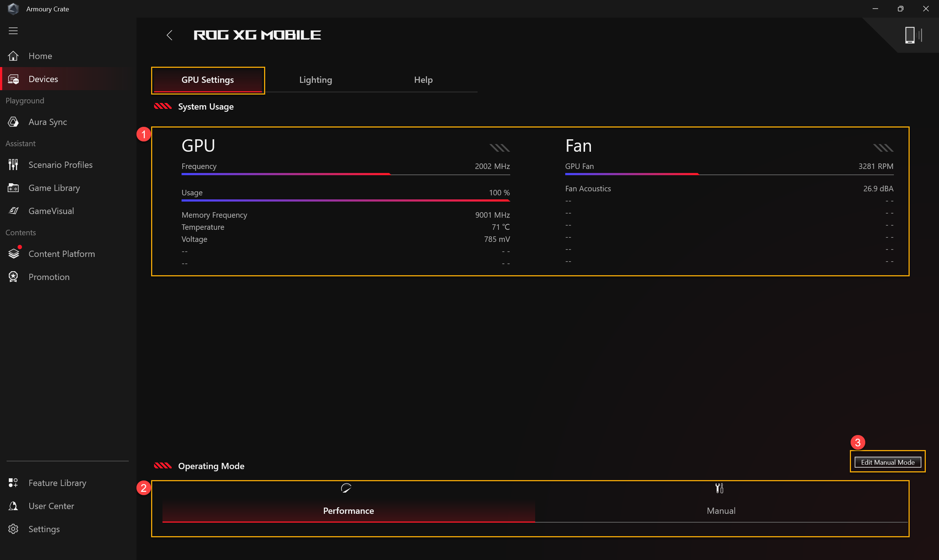Image resolution: width=939 pixels, height=560 pixels.
Task: Click the 26.9 dBA acoustics value
Action: click(878, 189)
